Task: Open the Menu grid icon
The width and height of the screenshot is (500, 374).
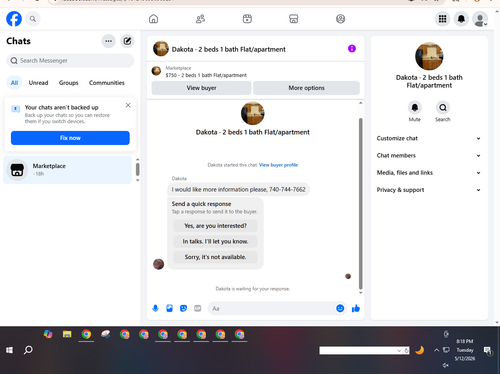Action: coord(442,19)
